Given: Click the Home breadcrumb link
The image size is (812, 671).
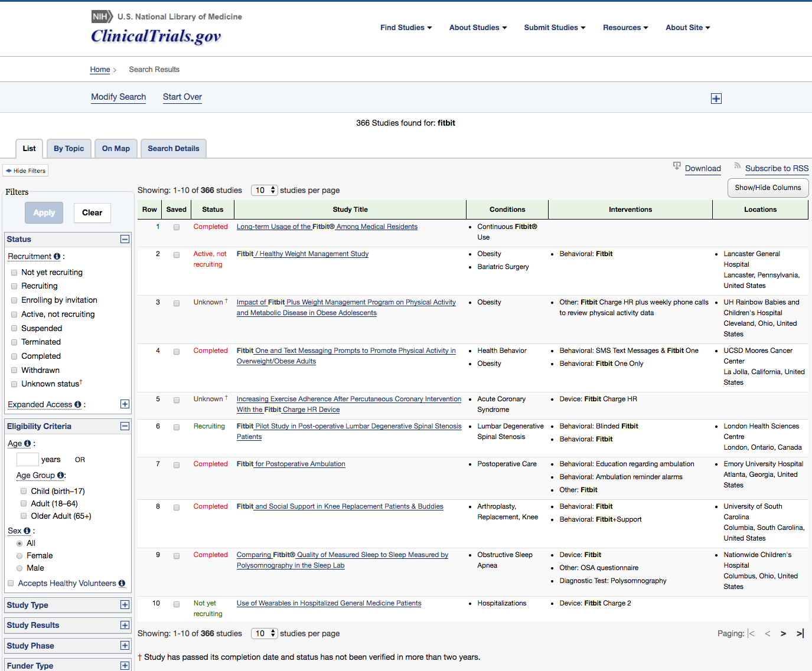Looking at the screenshot, I should point(100,70).
